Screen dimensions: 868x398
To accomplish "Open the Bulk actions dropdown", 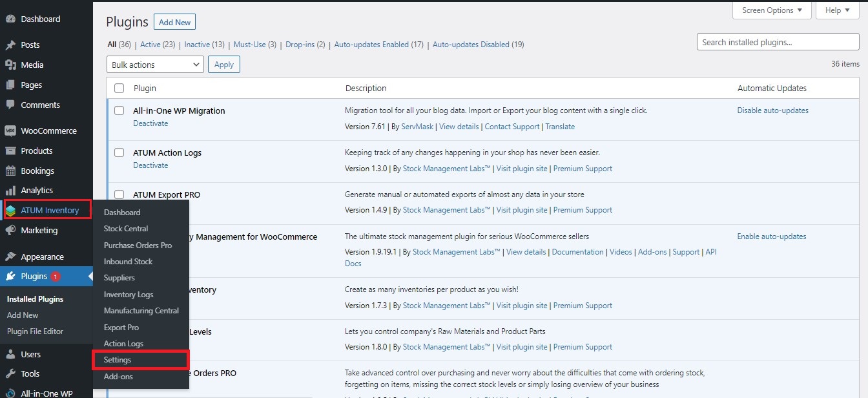I will 155,65.
